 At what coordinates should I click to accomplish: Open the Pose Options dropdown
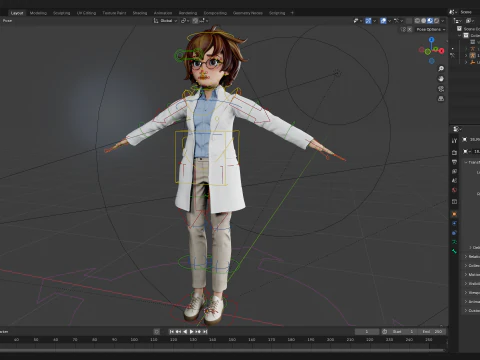431,29
